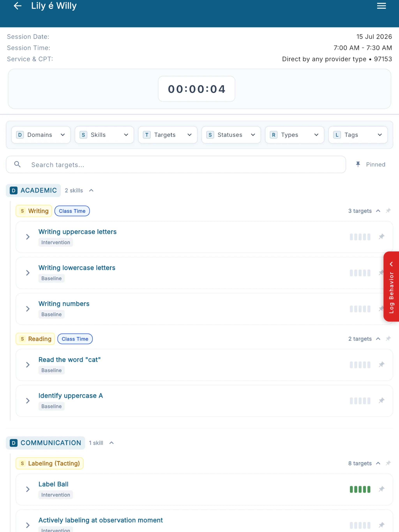This screenshot has width=399, height=532.
Task: Select the Writing skill label
Action: pos(34,211)
